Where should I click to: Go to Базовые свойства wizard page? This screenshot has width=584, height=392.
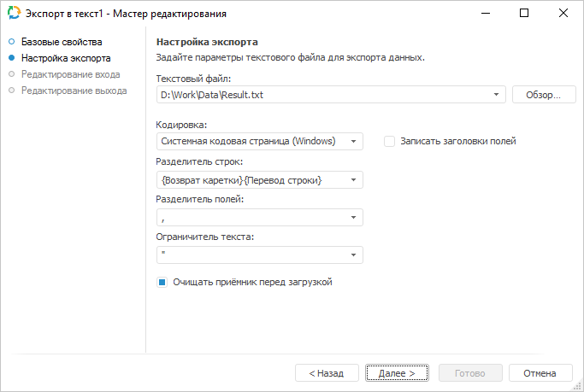pyautogui.click(x=62, y=42)
